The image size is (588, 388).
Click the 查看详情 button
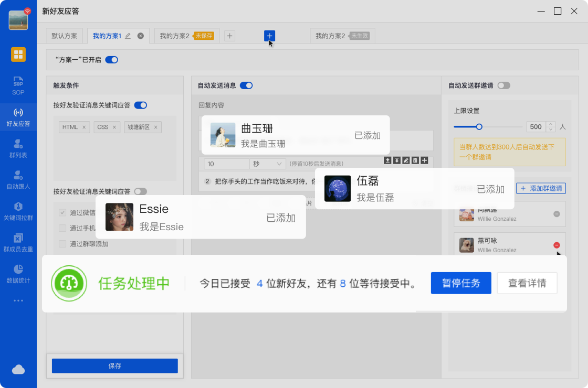[527, 283]
